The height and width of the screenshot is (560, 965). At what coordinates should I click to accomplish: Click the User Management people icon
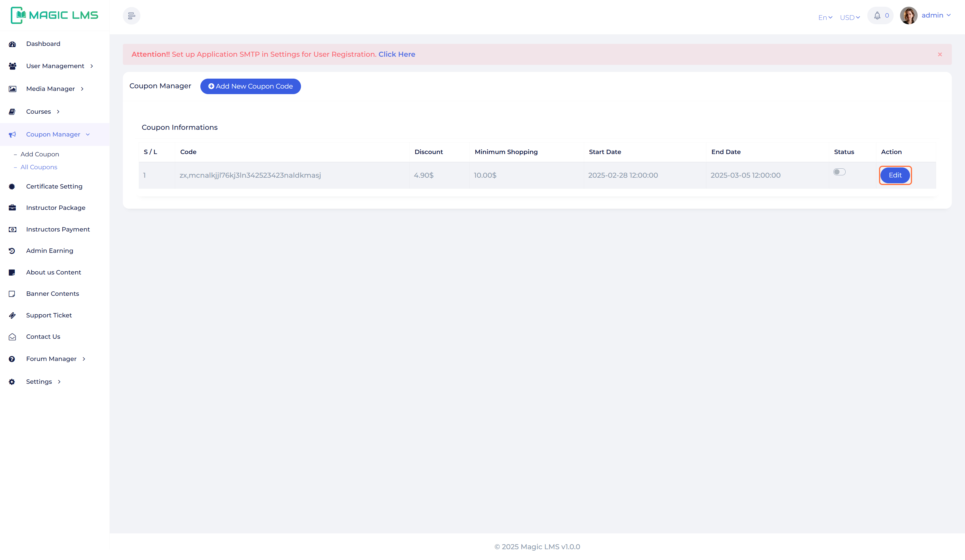pos(12,66)
